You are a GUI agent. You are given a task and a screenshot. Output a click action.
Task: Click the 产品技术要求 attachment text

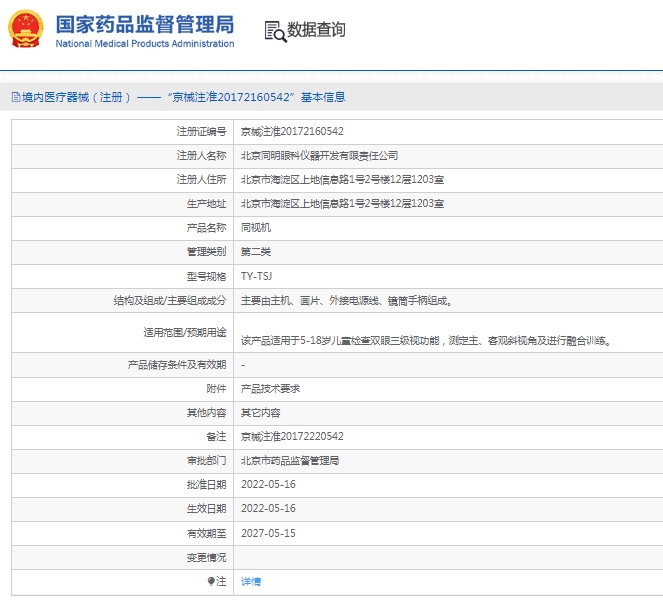pos(270,389)
